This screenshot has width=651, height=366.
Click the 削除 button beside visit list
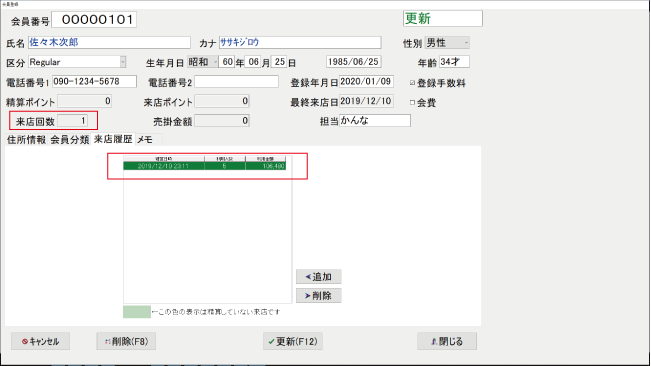click(x=318, y=295)
